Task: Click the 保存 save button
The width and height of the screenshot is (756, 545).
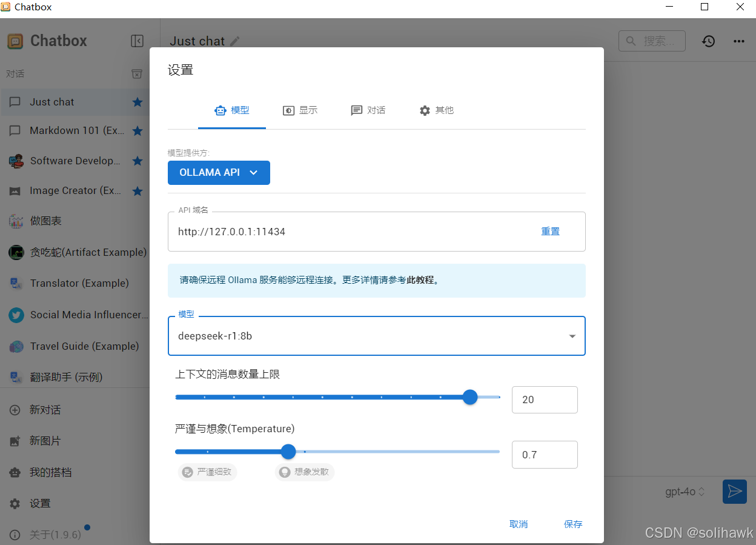Action: (573, 524)
